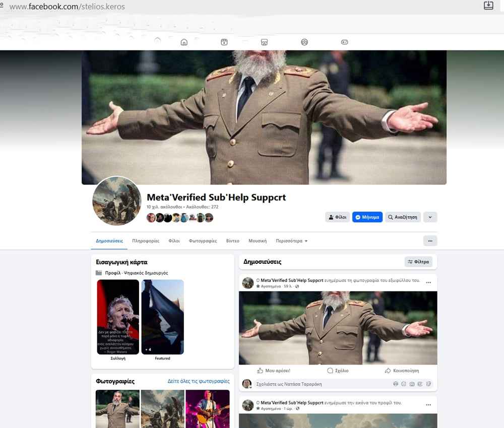
Task: Open the chevron dropdown next to Αναζήτηση
Action: pyautogui.click(x=430, y=217)
